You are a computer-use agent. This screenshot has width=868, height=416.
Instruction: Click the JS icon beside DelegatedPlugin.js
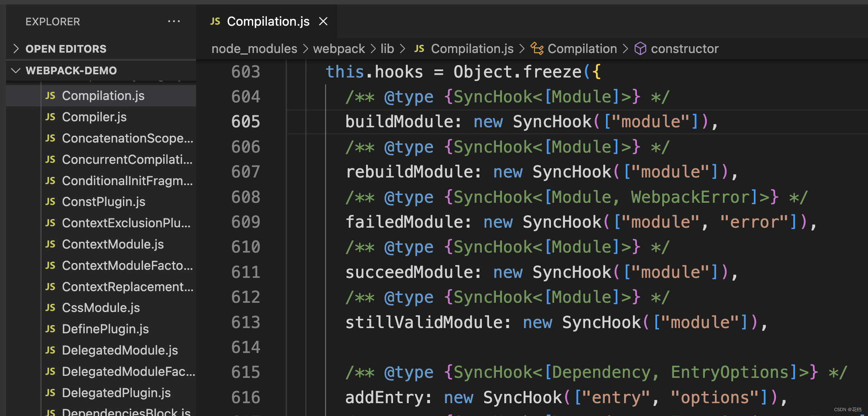tap(50, 393)
